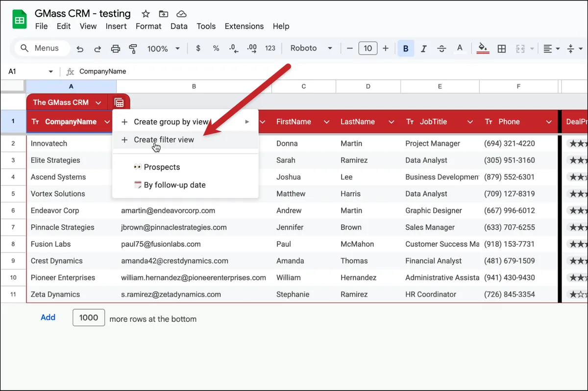The width and height of the screenshot is (588, 391).
Task: Format as percent with the % icon
Action: [216, 49]
